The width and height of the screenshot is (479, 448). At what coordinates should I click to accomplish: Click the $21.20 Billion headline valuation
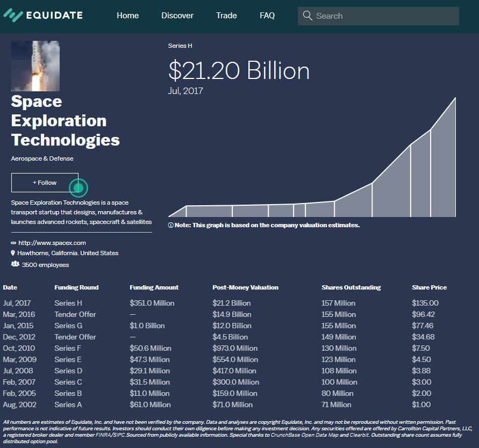(x=239, y=70)
